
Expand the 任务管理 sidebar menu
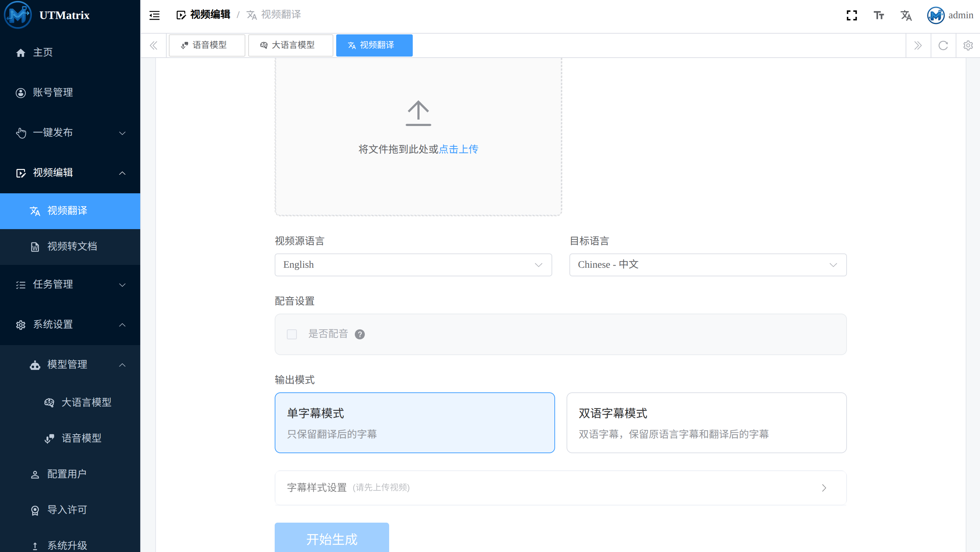[x=70, y=284]
